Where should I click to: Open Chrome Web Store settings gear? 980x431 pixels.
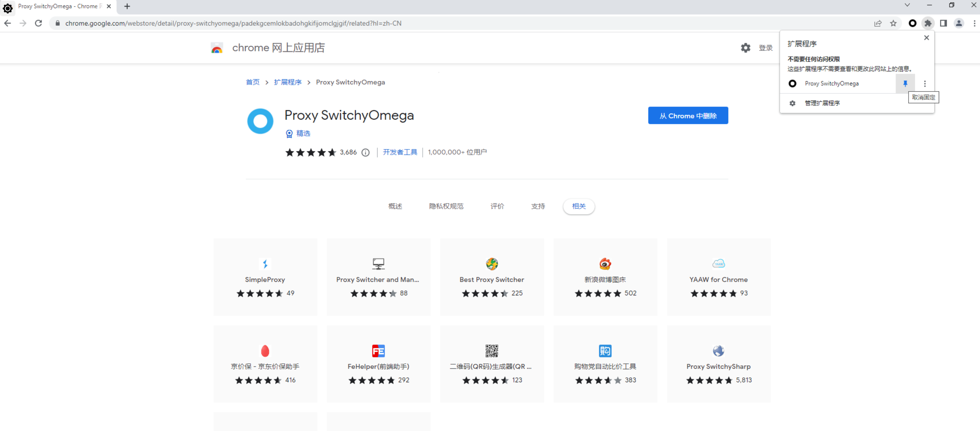745,48
